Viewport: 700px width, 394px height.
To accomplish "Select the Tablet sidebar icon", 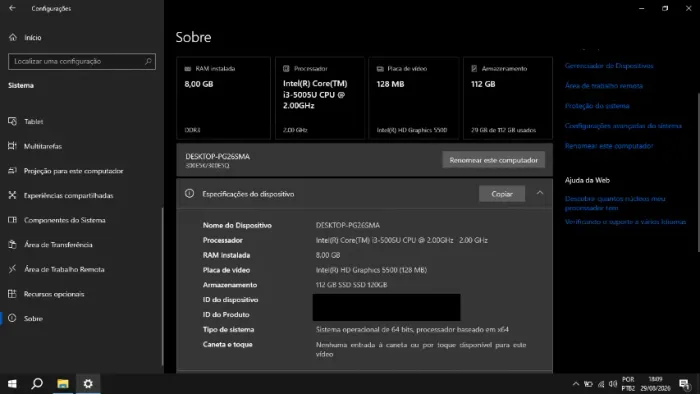I will tap(12, 121).
